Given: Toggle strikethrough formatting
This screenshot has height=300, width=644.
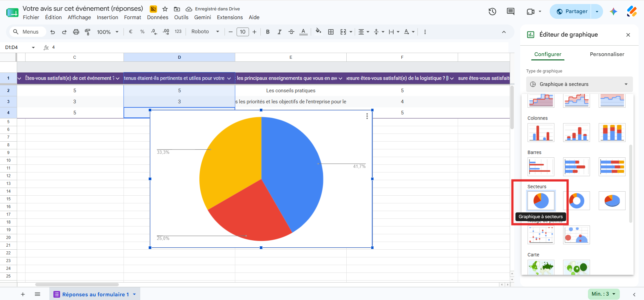Looking at the screenshot, I should (291, 32).
